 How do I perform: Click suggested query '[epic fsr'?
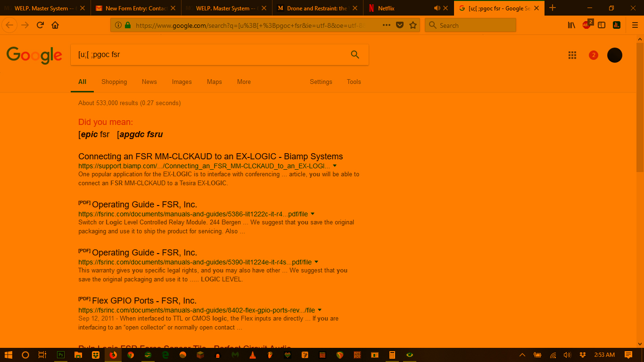pyautogui.click(x=94, y=134)
